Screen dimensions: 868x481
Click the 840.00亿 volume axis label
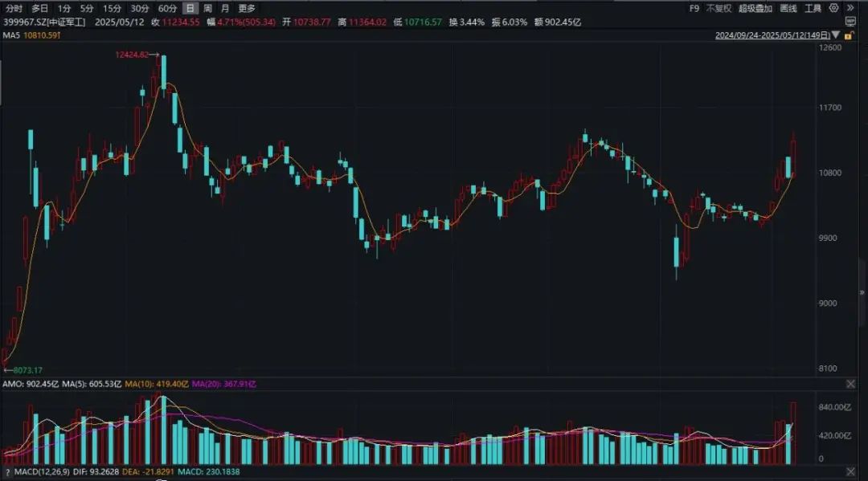(x=835, y=407)
